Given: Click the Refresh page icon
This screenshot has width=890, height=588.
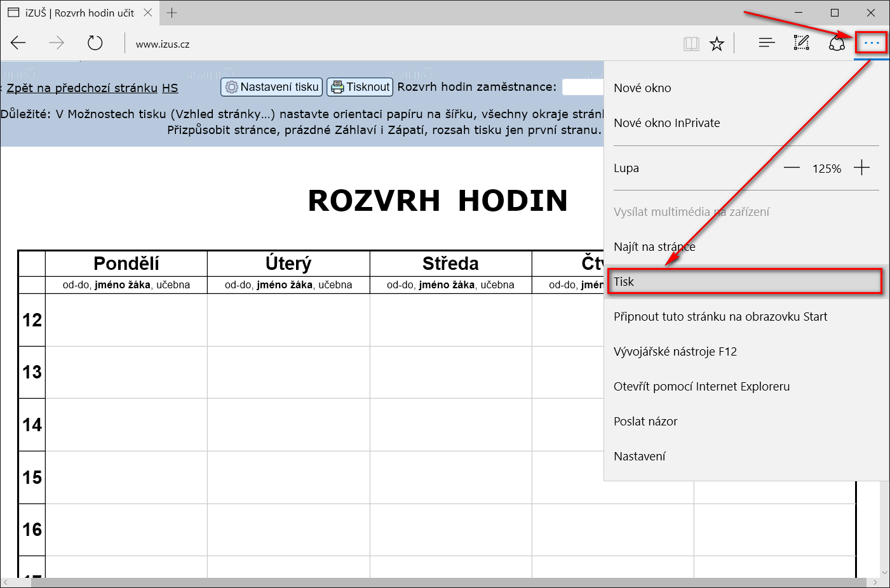Looking at the screenshot, I should tap(95, 43).
